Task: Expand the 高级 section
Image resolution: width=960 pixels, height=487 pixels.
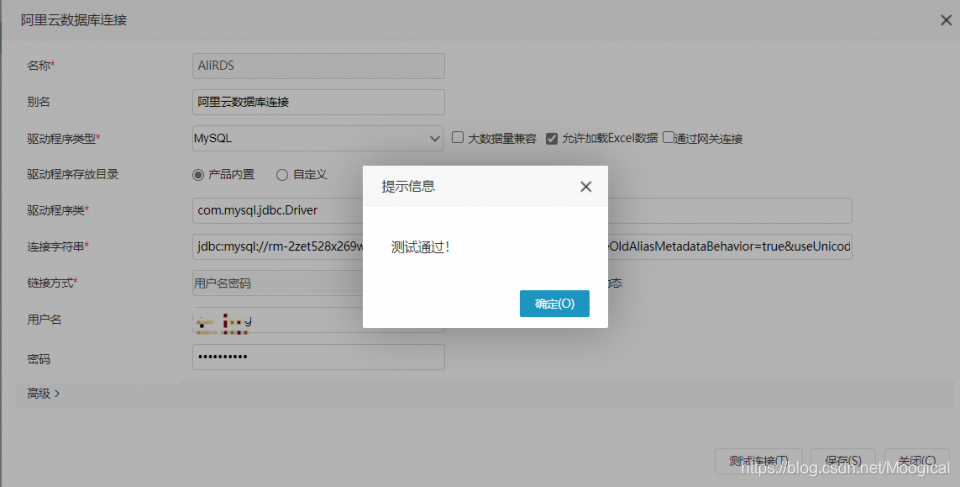Action: tap(43, 394)
